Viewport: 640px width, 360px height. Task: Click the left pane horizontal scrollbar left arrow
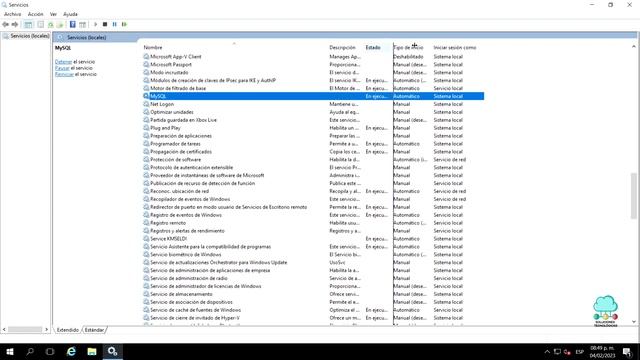(x=4, y=329)
